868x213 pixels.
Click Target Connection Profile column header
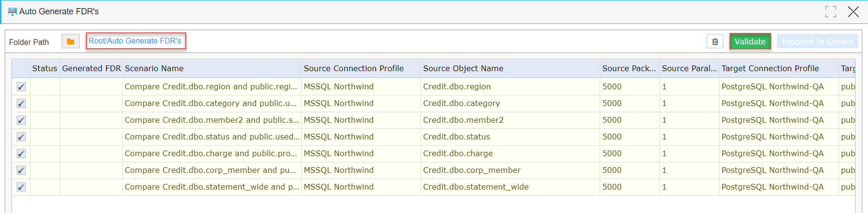[779, 68]
